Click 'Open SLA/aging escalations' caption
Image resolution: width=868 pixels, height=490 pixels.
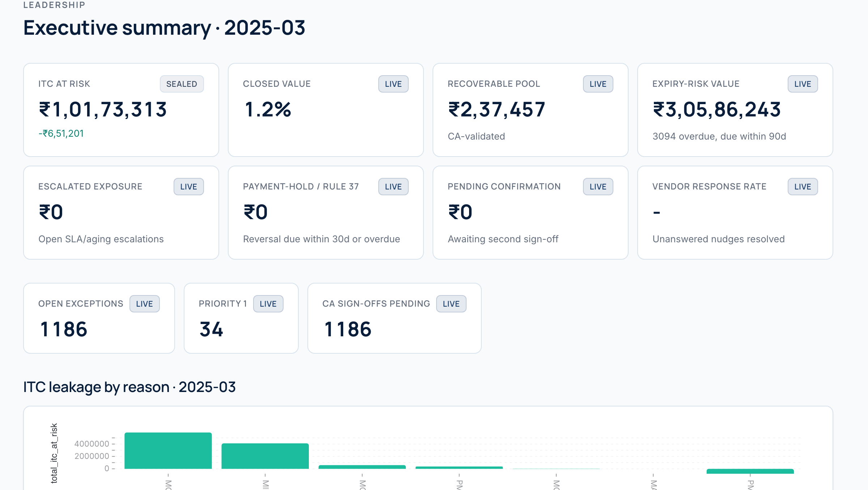coord(101,239)
